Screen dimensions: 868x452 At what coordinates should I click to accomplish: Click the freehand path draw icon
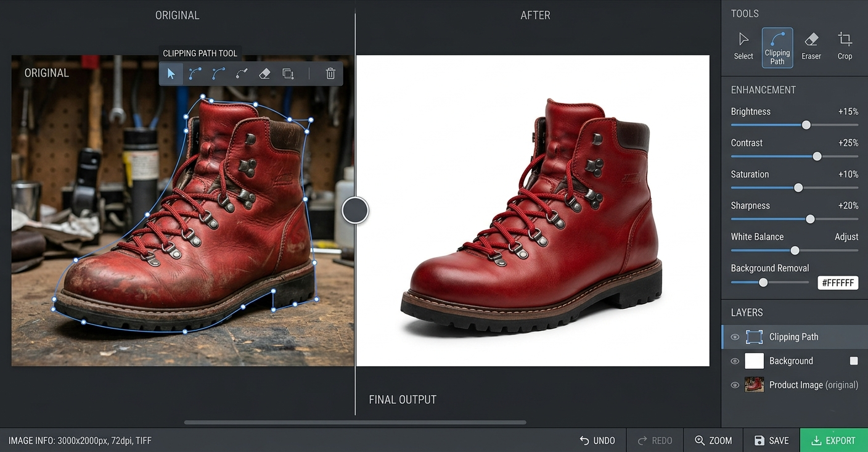[242, 74]
